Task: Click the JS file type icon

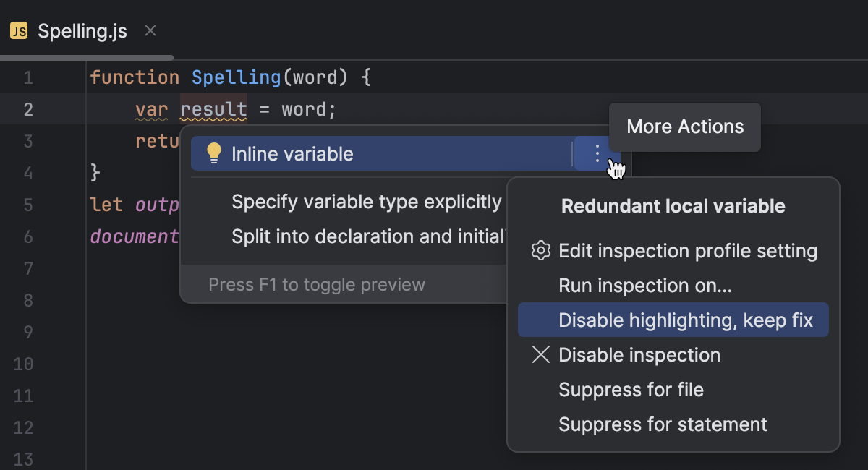Action: pyautogui.click(x=19, y=30)
